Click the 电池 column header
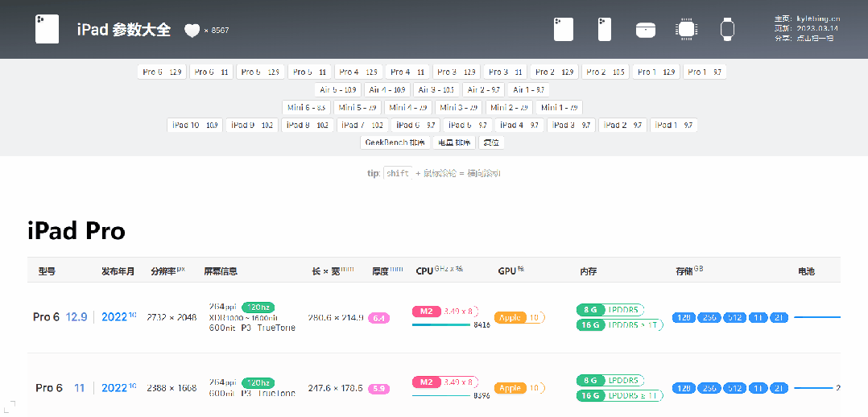This screenshot has height=417, width=868. 806,272
